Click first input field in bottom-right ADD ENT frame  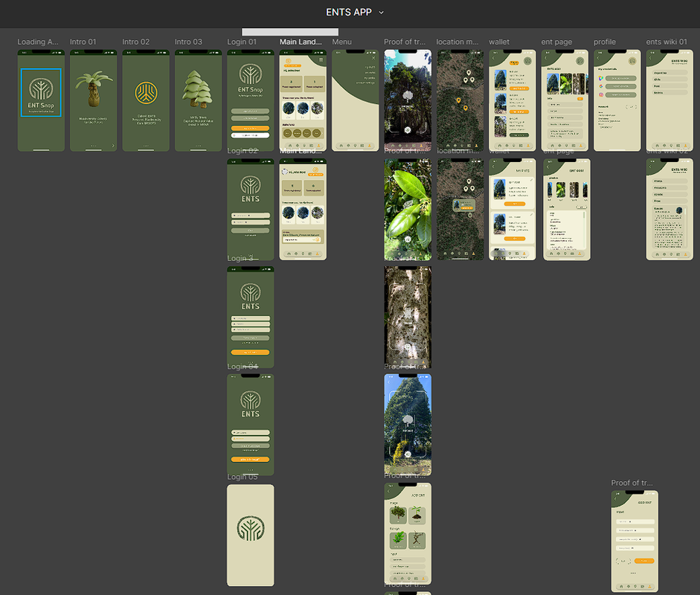pyautogui.click(x=635, y=521)
